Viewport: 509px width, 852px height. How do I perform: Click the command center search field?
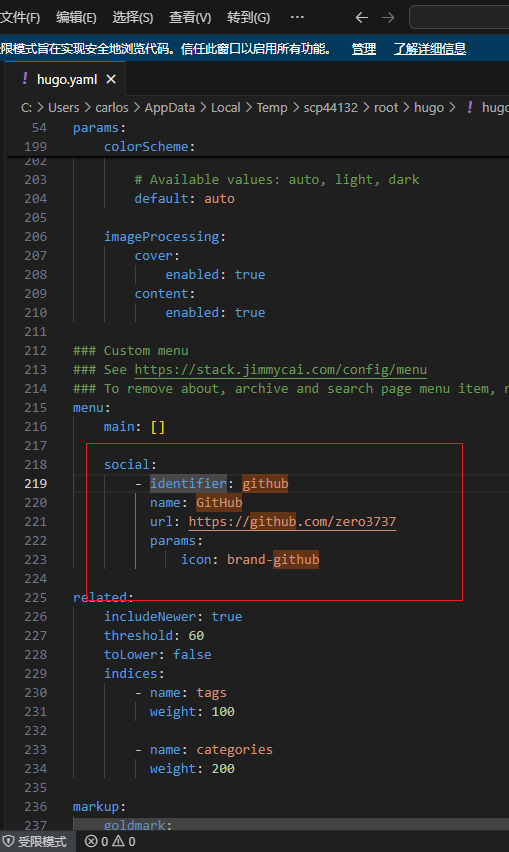pos(459,17)
